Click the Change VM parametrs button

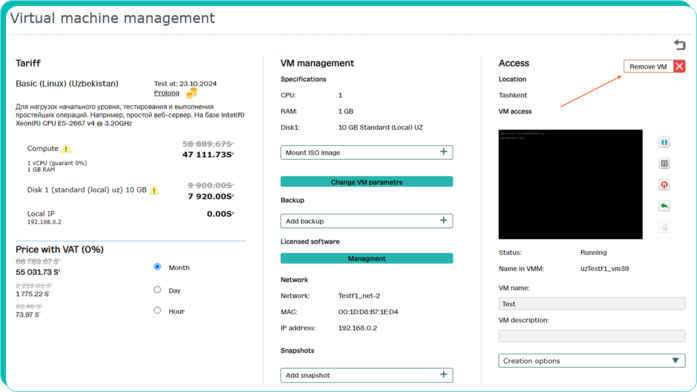367,182
